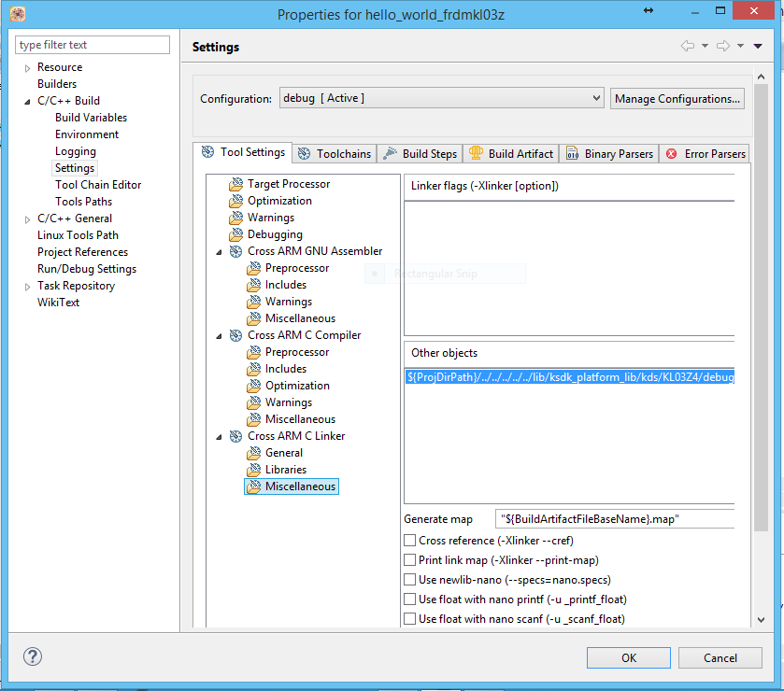
Task: Click the Build Steps hammer icon
Action: pyautogui.click(x=390, y=154)
